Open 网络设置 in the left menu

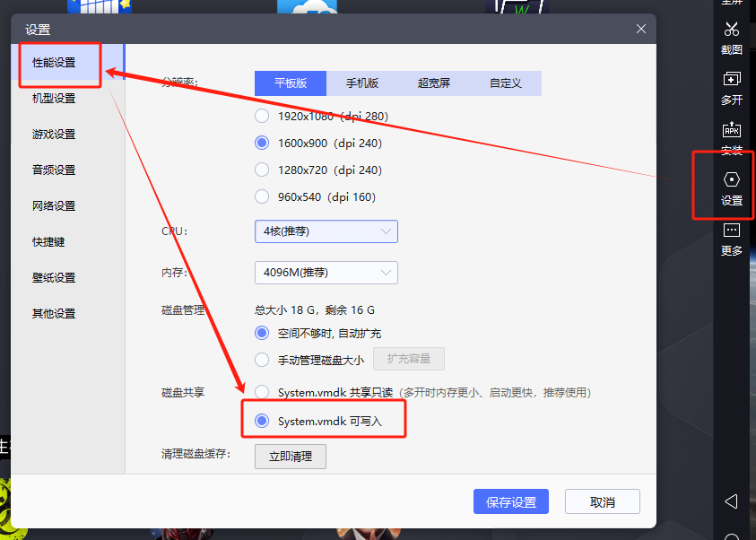[67, 206]
